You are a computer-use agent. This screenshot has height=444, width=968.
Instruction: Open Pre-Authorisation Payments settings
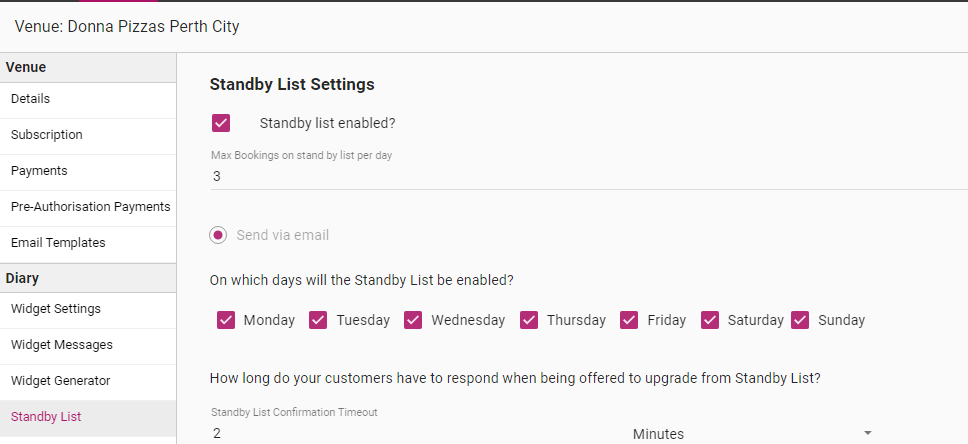pos(90,207)
